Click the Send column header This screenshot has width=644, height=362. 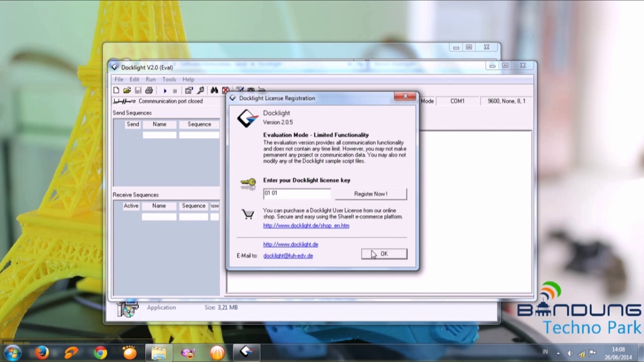133,124
